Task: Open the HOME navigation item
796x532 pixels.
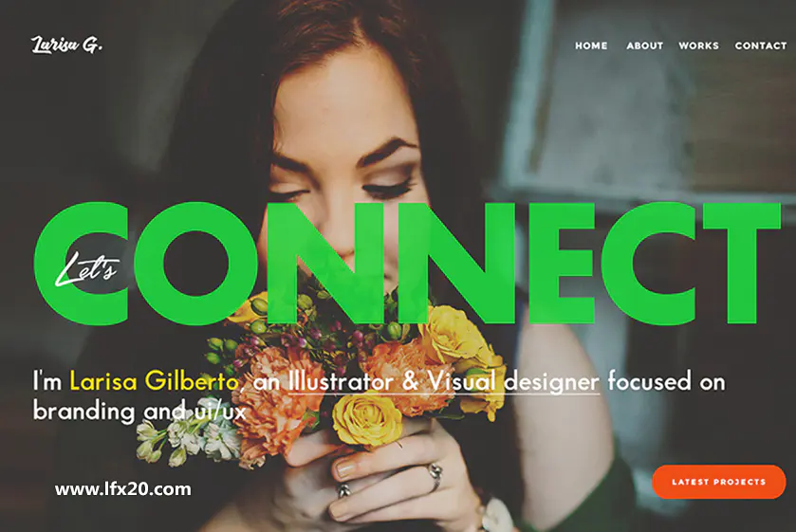Action: point(591,46)
